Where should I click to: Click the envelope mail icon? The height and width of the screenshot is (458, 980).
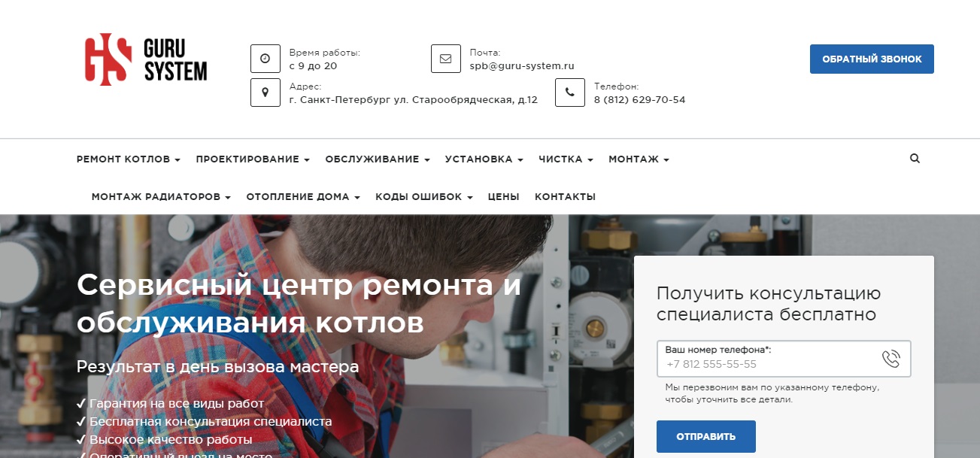[x=445, y=59]
